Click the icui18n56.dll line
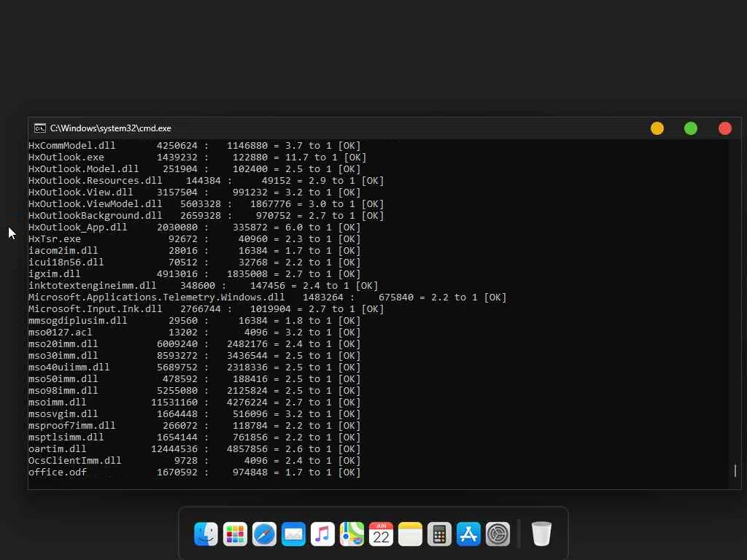Screen dimensions: 747x560 [x=194, y=262]
